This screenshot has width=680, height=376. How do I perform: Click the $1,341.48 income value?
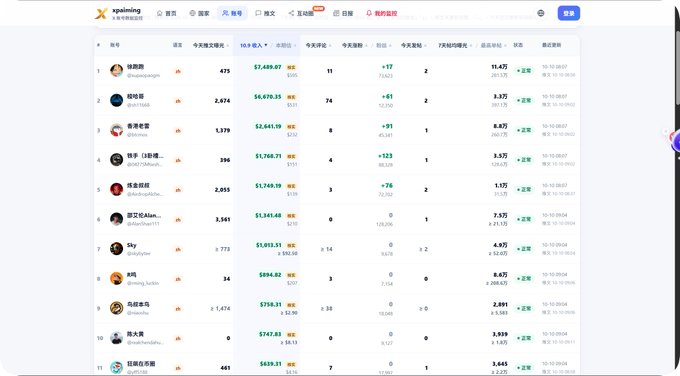point(268,216)
